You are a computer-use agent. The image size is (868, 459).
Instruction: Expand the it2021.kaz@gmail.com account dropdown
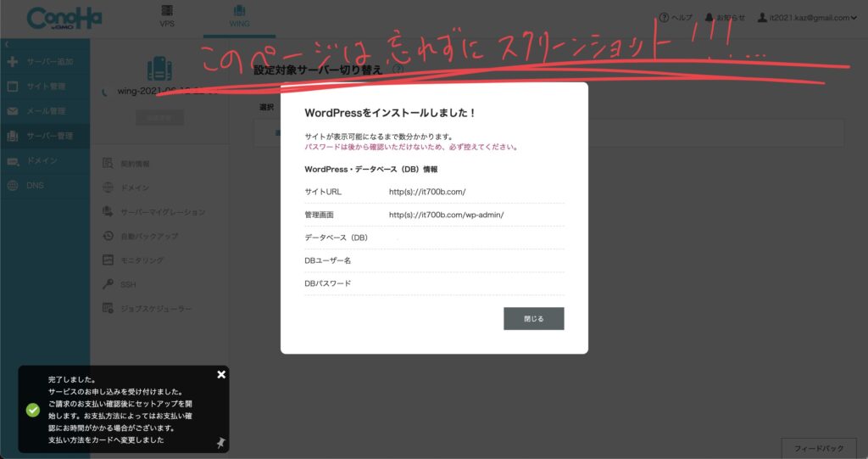(x=807, y=18)
